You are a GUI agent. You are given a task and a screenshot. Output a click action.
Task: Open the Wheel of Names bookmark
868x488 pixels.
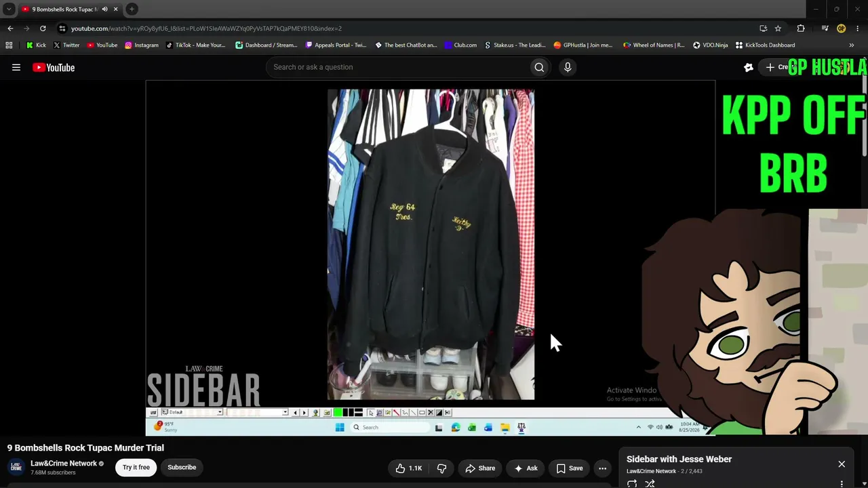point(654,45)
